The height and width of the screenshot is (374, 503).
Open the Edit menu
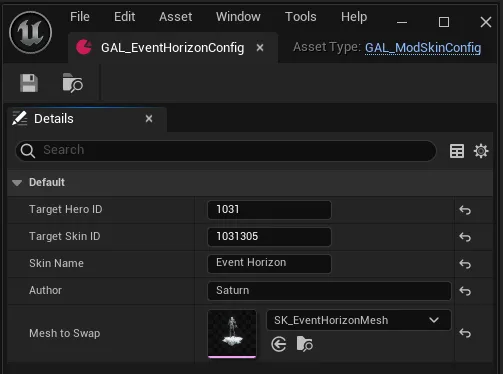(124, 17)
